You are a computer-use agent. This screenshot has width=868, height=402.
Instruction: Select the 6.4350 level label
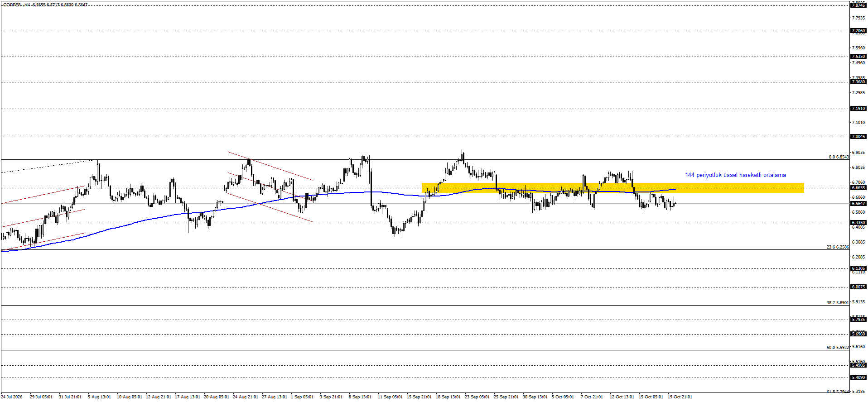pyautogui.click(x=858, y=223)
